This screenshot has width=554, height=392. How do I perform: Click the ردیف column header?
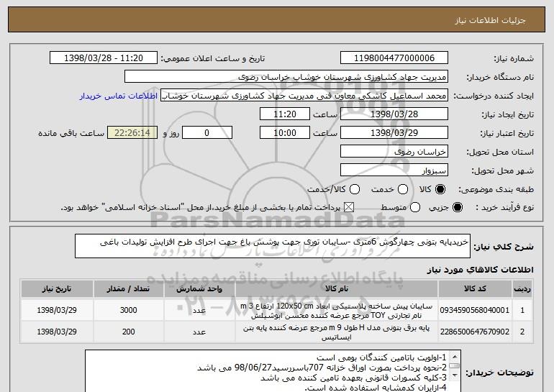point(522,289)
